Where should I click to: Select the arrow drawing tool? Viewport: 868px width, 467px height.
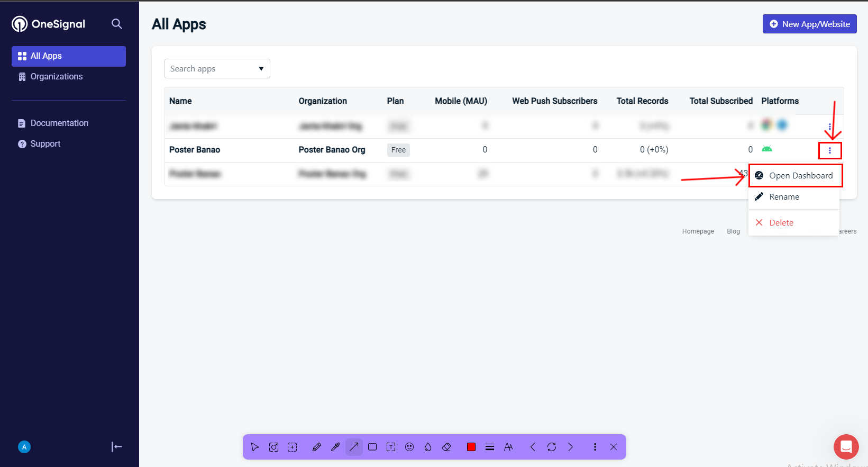354,447
